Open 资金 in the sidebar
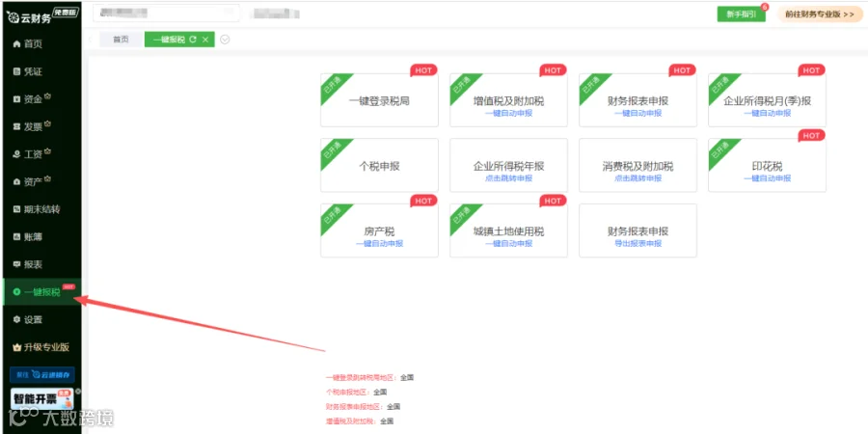 41,99
